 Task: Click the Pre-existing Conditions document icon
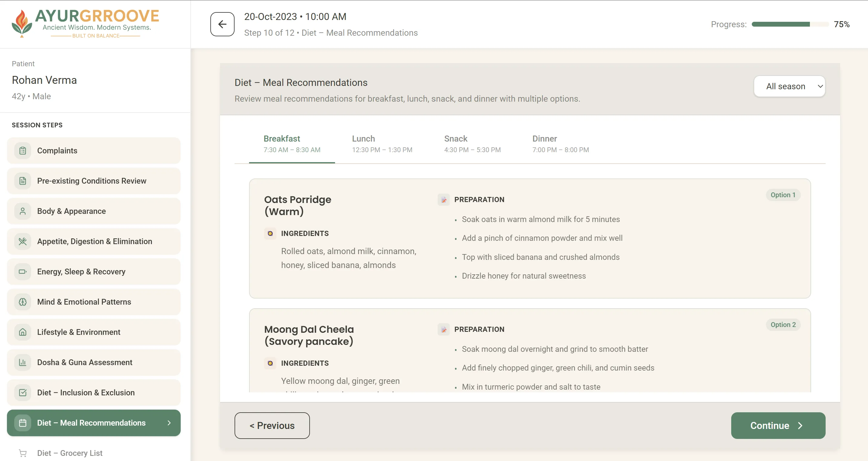(23, 181)
